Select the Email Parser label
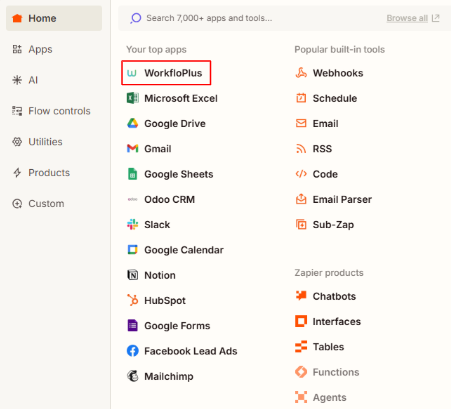Viewport: 451px width, 409px height. [342, 199]
